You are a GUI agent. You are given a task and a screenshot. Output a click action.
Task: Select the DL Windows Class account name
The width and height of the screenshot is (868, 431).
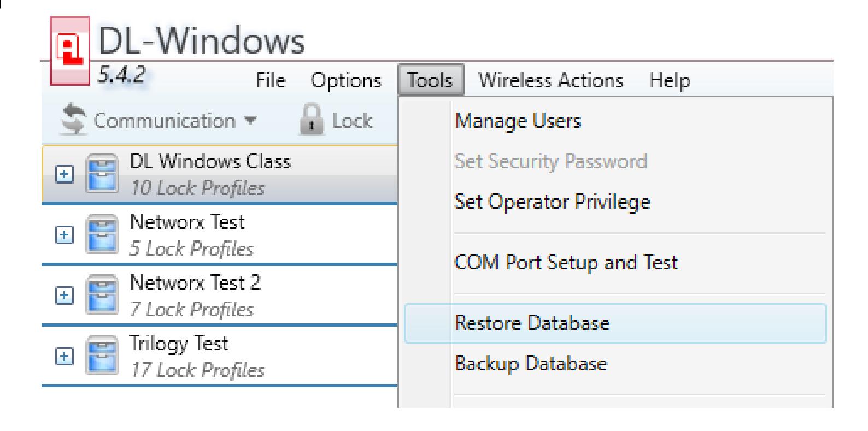point(210,161)
